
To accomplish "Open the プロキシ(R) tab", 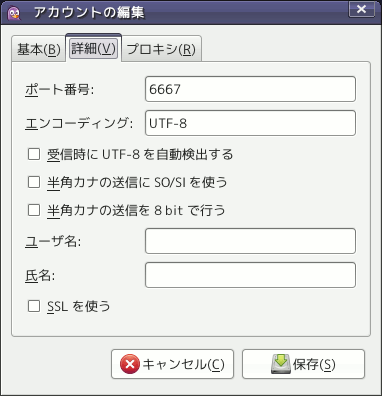I will pyautogui.click(x=161, y=49).
